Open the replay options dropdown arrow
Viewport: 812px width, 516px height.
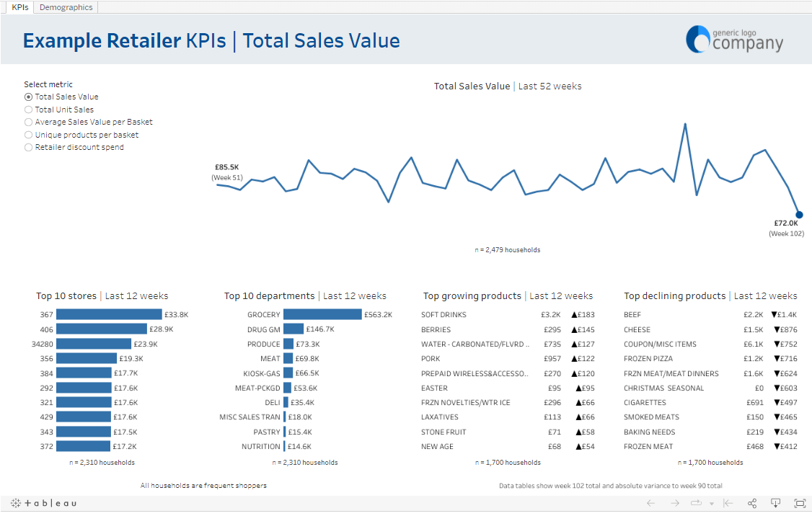click(x=712, y=504)
